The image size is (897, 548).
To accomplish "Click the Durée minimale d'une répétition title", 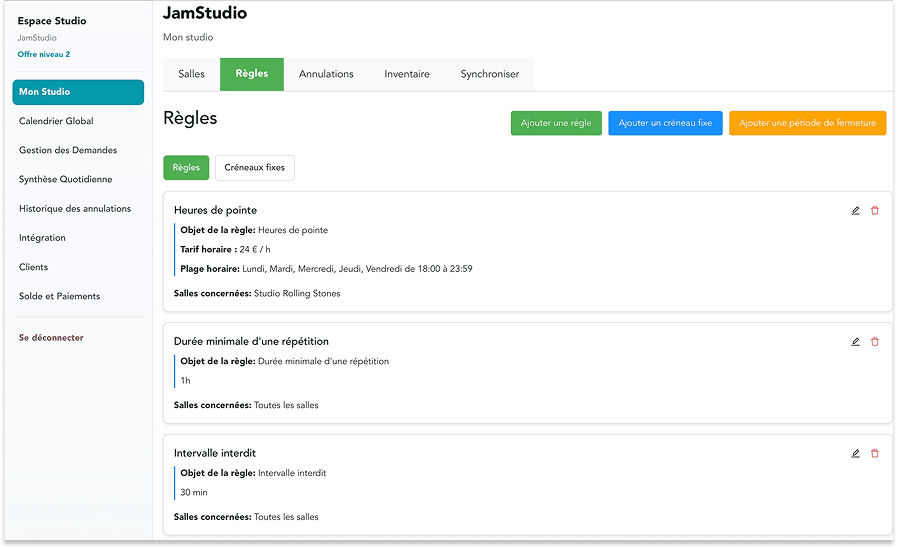I will (251, 341).
